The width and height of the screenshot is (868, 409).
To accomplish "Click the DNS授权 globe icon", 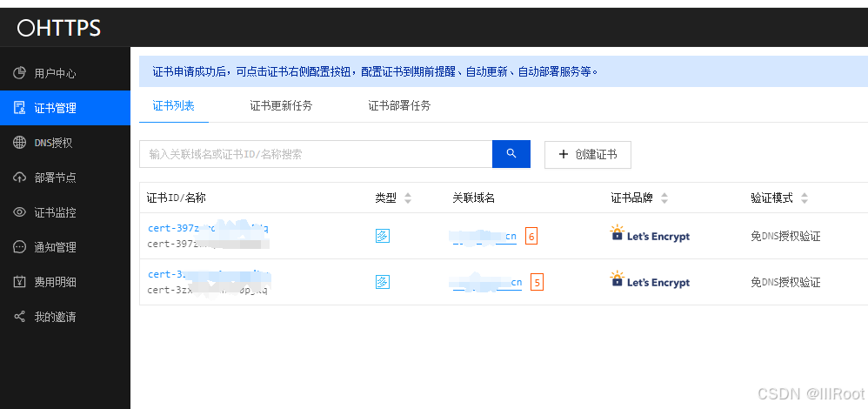I will tap(19, 143).
